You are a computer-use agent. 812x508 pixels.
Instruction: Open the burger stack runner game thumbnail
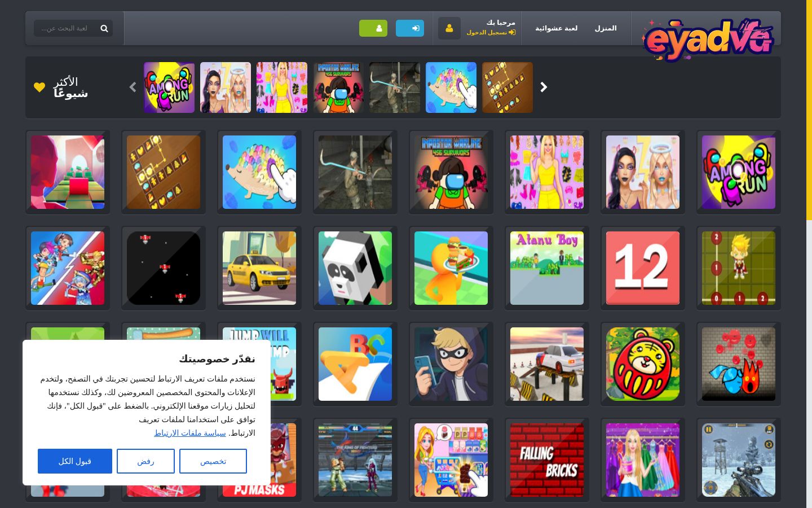coord(451,268)
